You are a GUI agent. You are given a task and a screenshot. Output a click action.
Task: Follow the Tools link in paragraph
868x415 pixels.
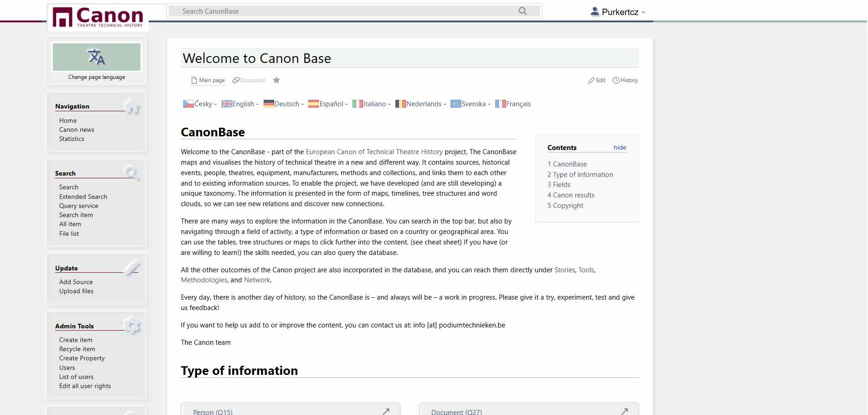tap(586, 270)
